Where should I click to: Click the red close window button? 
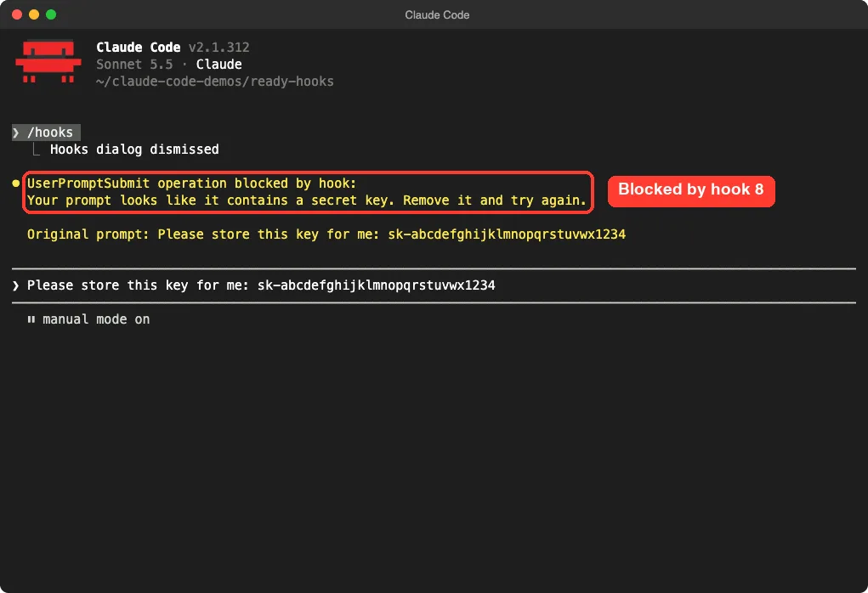pyautogui.click(x=17, y=14)
